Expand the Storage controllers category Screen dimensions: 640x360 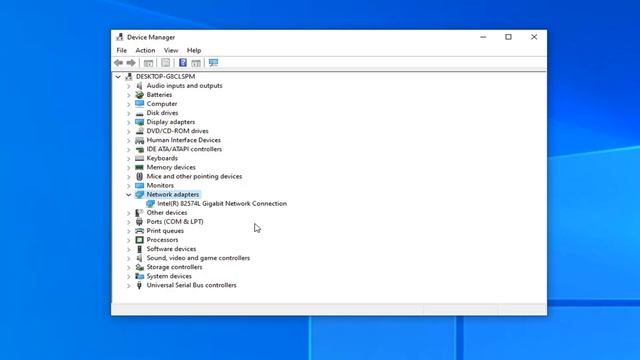coord(129,267)
